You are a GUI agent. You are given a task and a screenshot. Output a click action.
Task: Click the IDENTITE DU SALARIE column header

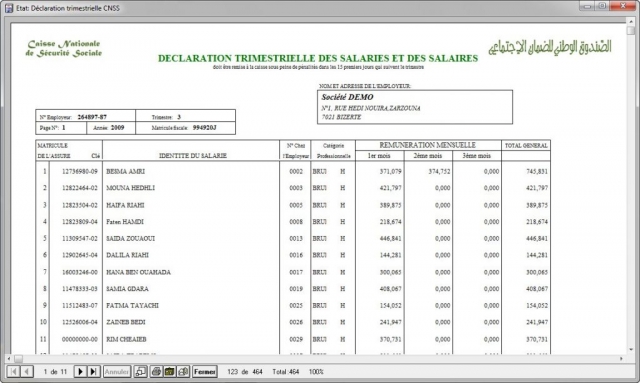pyautogui.click(x=193, y=156)
